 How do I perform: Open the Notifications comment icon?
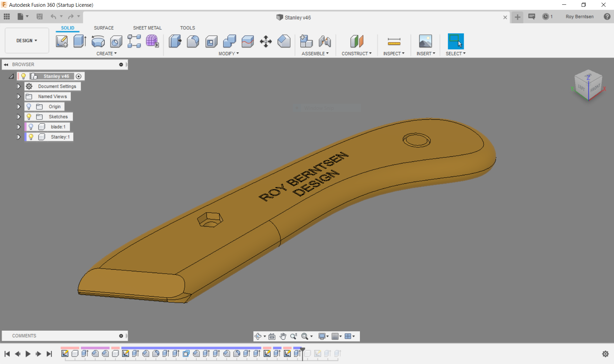pyautogui.click(x=532, y=17)
